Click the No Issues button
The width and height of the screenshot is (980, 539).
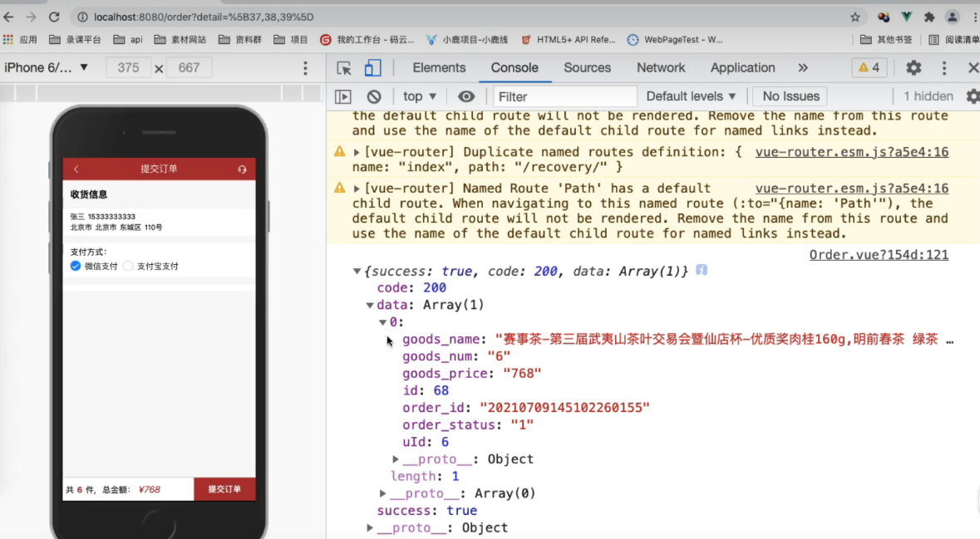coord(790,96)
